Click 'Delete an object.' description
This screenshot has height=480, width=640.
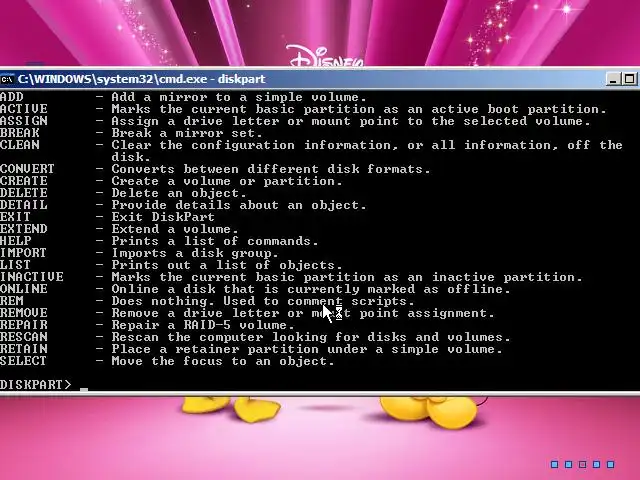coord(179,193)
